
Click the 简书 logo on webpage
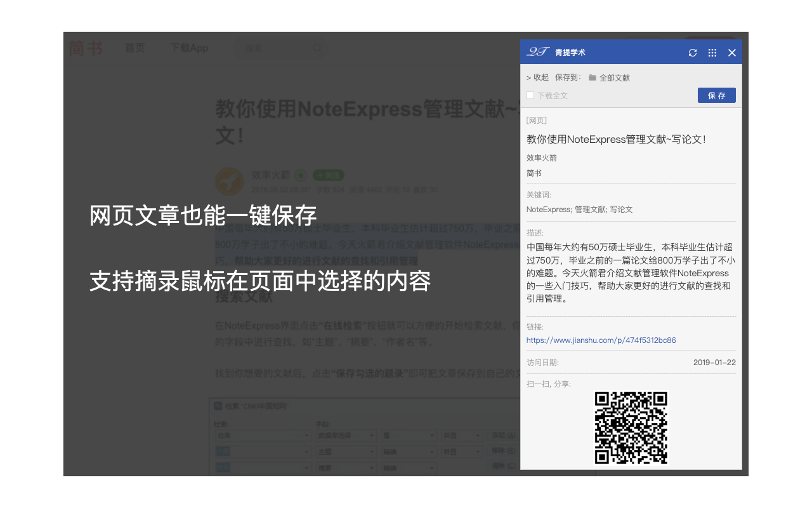click(x=86, y=48)
